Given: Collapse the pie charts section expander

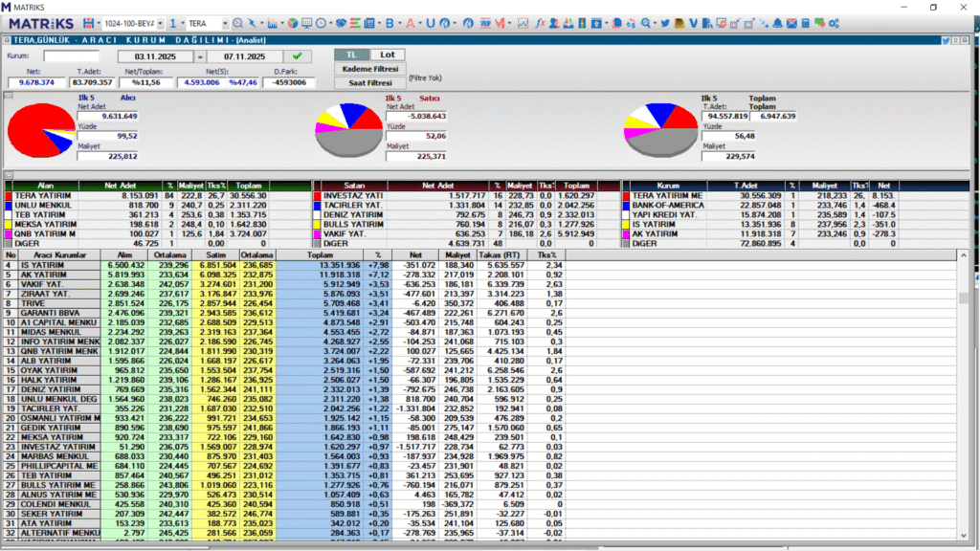Looking at the screenshot, I should (x=8, y=96).
